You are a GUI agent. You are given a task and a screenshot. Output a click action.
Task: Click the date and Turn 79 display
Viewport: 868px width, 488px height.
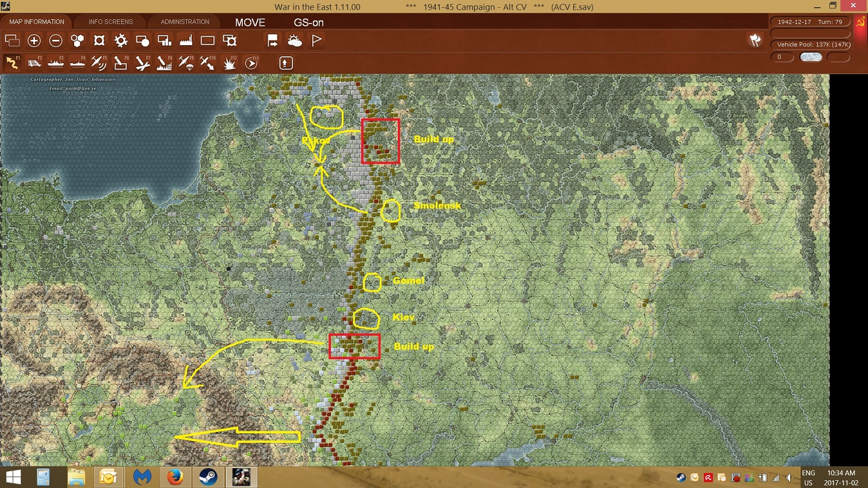coord(809,22)
